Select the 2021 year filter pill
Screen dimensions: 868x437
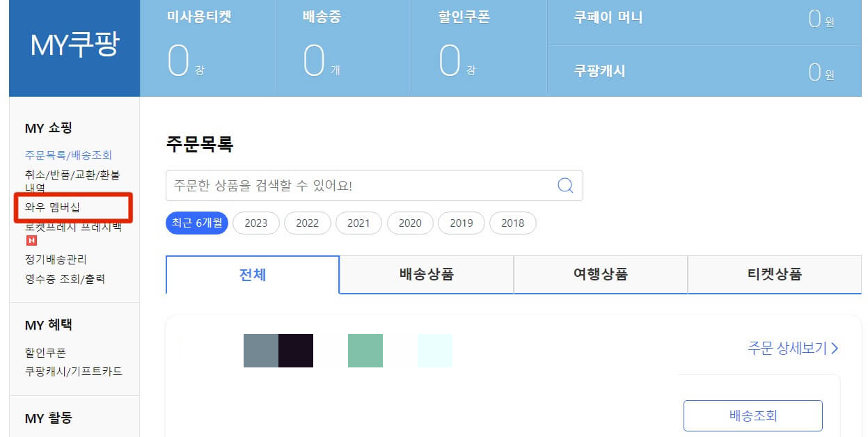pyautogui.click(x=358, y=223)
